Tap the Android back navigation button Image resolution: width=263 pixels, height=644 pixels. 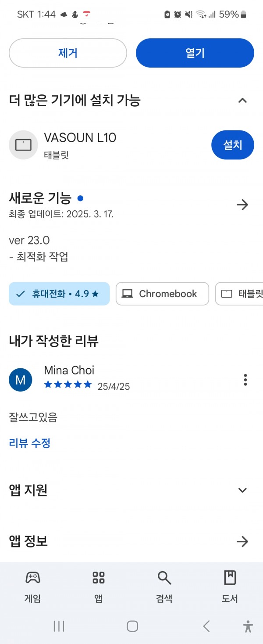click(206, 626)
